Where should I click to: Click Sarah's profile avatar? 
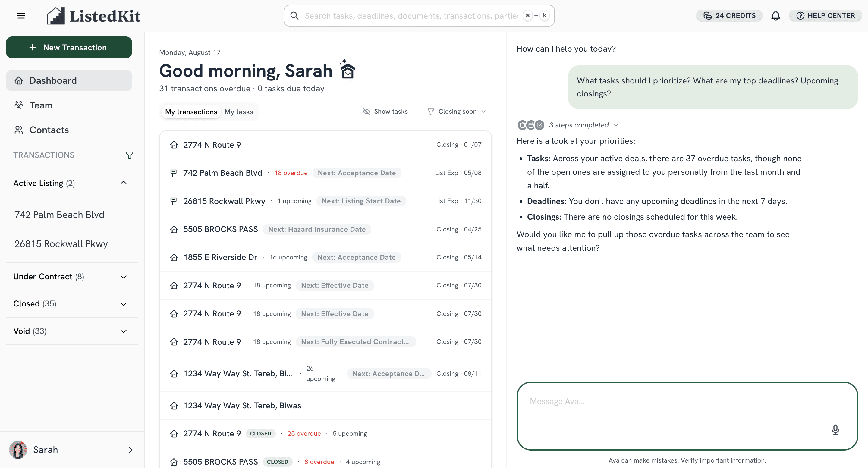click(x=18, y=450)
